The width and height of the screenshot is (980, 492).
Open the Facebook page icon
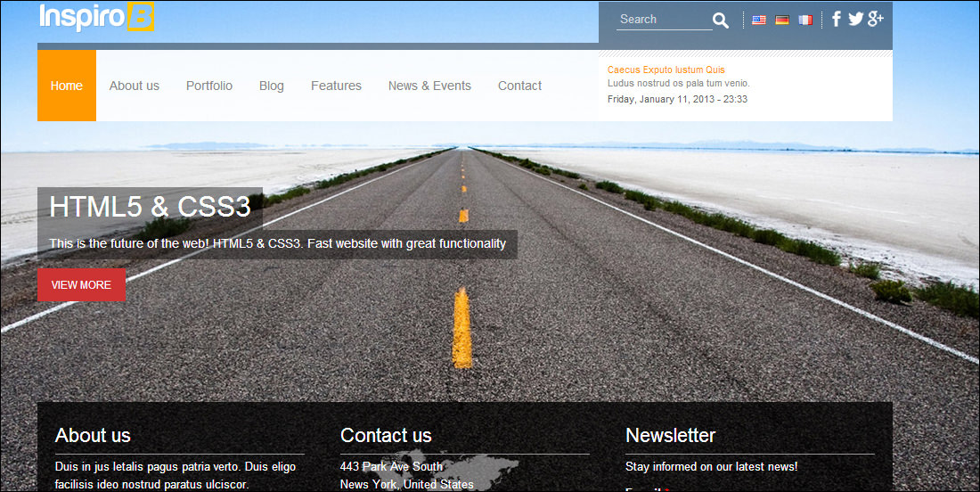pyautogui.click(x=837, y=19)
